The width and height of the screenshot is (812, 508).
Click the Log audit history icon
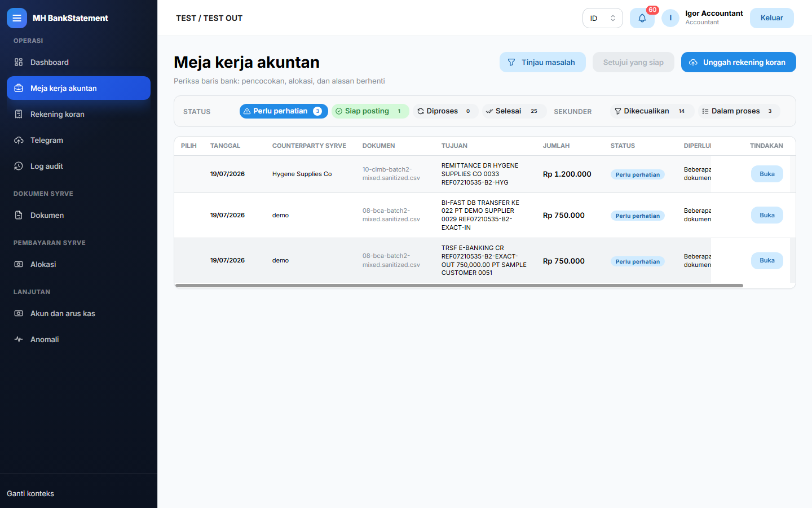click(x=19, y=166)
